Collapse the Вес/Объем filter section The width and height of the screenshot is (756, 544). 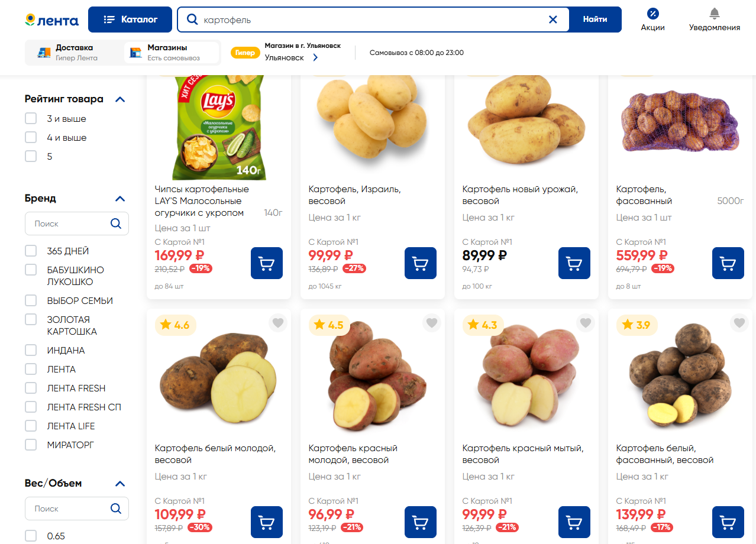point(120,484)
